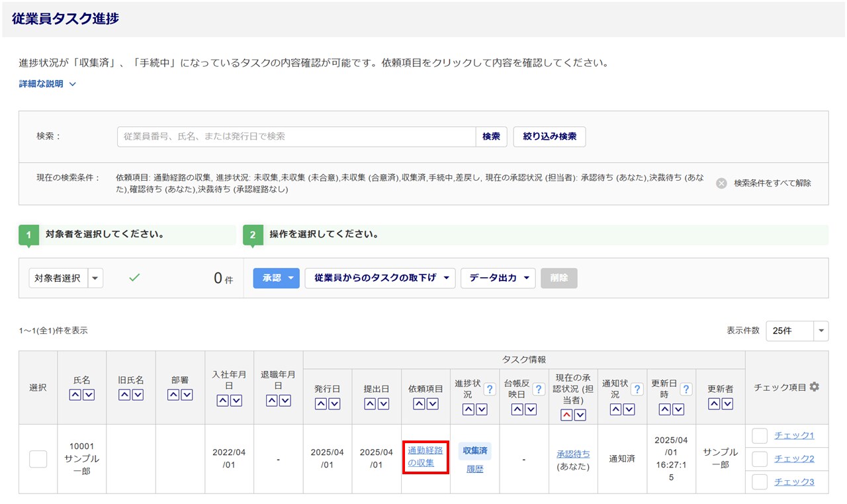
Task: Sort 氏名 column ascending with up arrow
Action: [x=75, y=395]
